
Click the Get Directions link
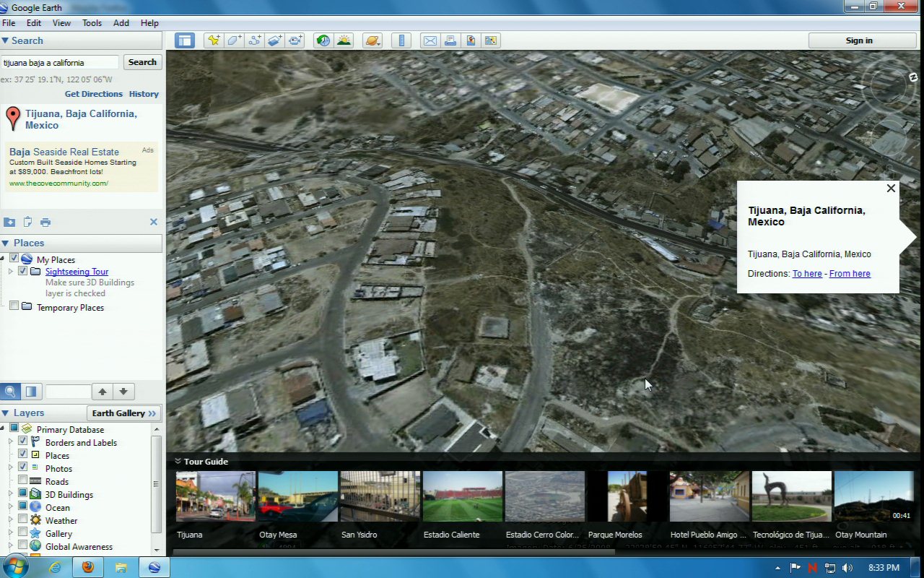93,94
